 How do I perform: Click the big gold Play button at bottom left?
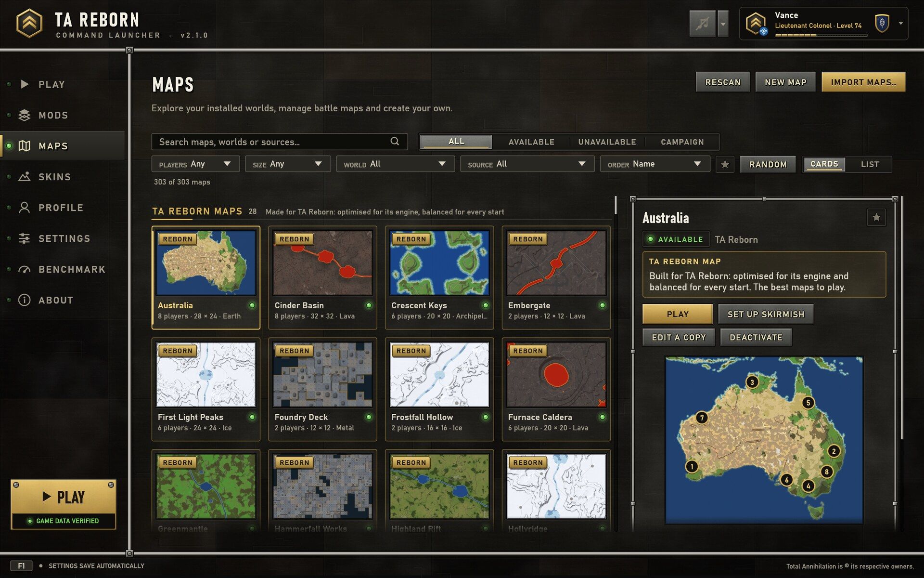click(64, 497)
